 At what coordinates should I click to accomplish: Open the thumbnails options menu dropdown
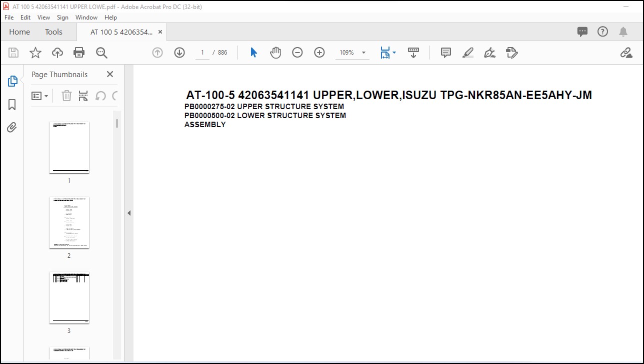40,96
